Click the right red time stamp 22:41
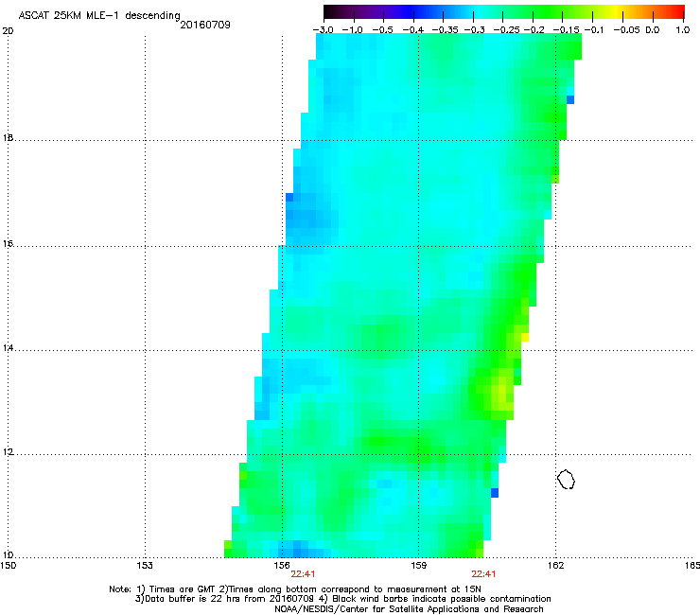 click(x=484, y=574)
